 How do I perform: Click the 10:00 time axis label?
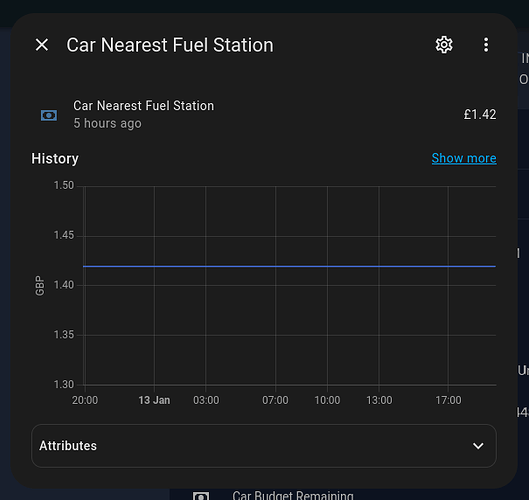tap(327, 400)
